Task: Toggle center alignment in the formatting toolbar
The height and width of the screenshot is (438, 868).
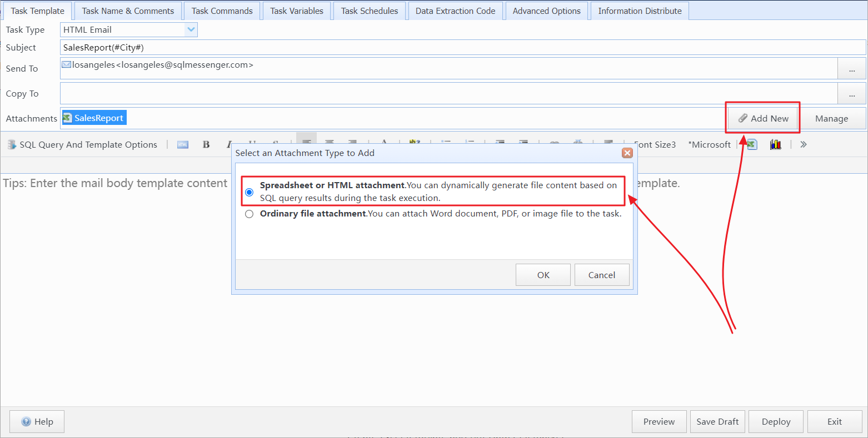Action: click(x=329, y=144)
